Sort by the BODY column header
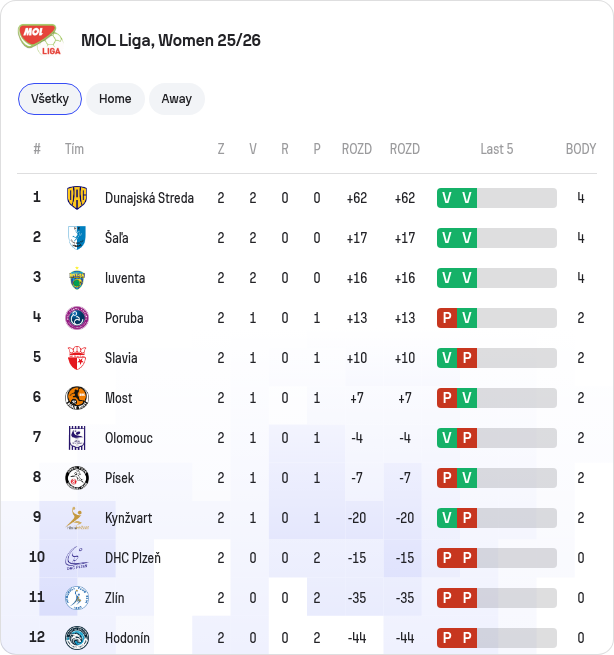Viewport: 614px width, 655px height. click(x=581, y=149)
